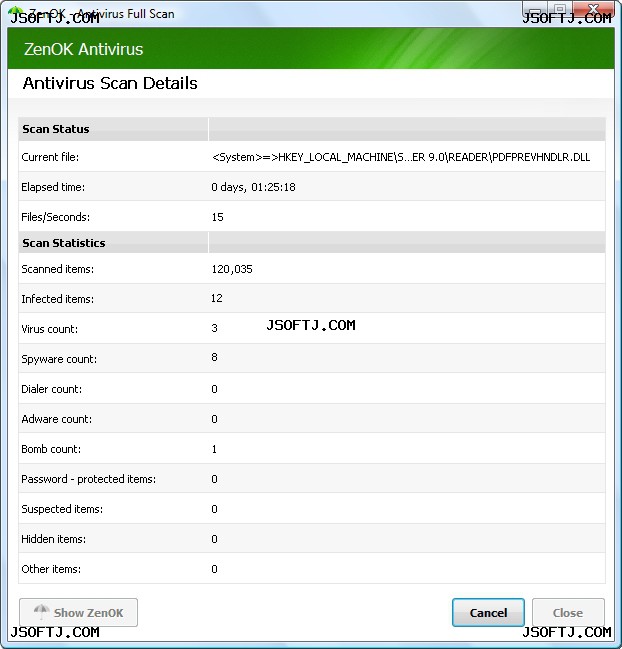Click the Files/Seconds: label

[x=55, y=217]
